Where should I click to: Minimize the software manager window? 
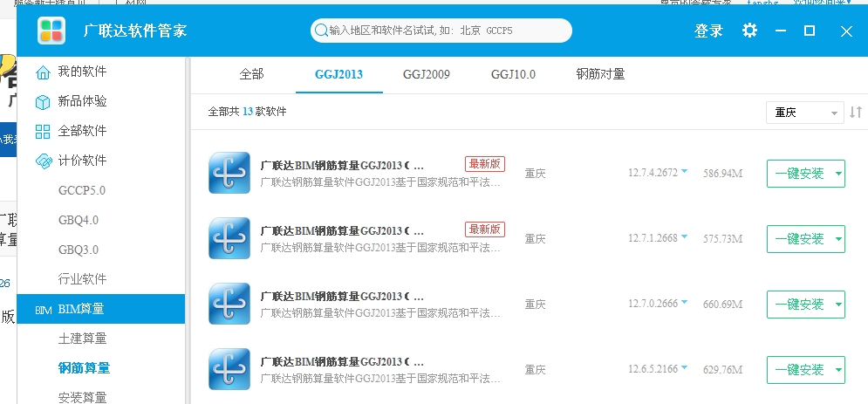(x=781, y=31)
